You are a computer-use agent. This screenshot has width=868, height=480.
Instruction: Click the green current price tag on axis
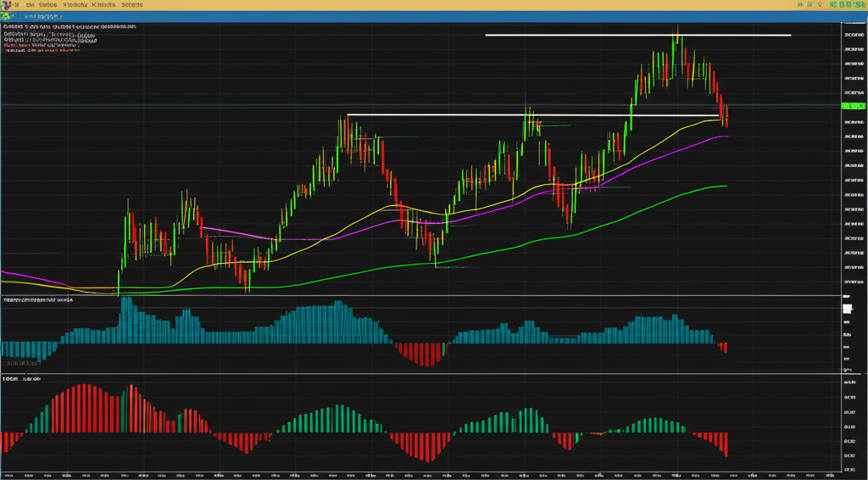tap(853, 106)
